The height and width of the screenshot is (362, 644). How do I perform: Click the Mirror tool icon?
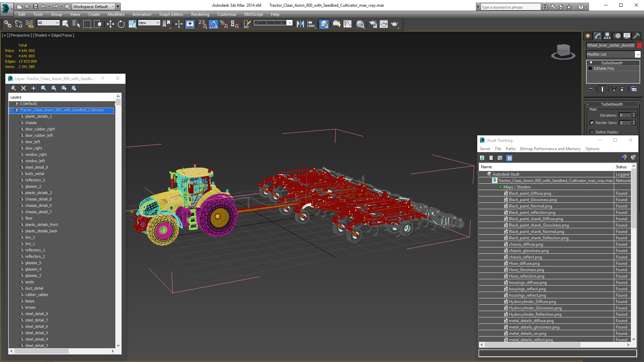click(x=300, y=24)
